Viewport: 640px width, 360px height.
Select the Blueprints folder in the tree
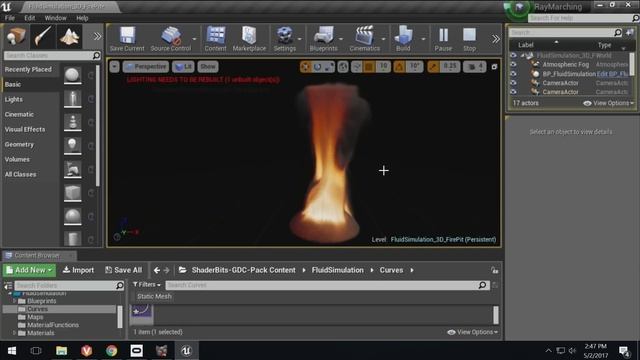click(x=42, y=301)
